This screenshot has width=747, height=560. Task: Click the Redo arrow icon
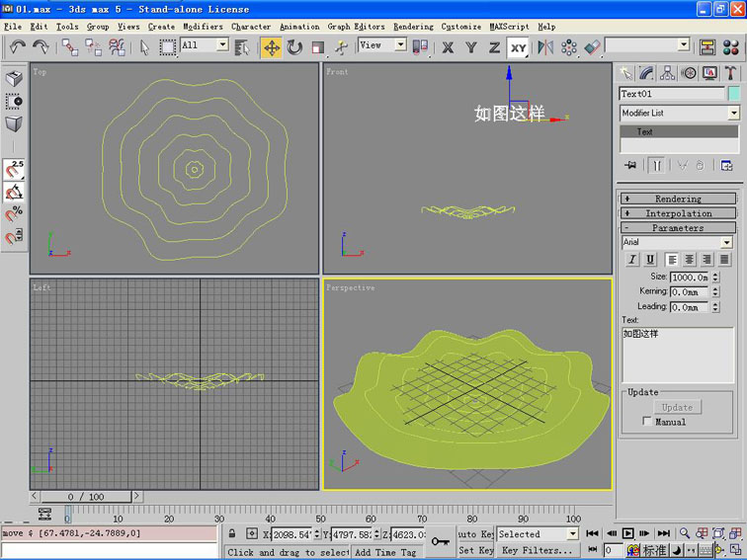pos(41,47)
